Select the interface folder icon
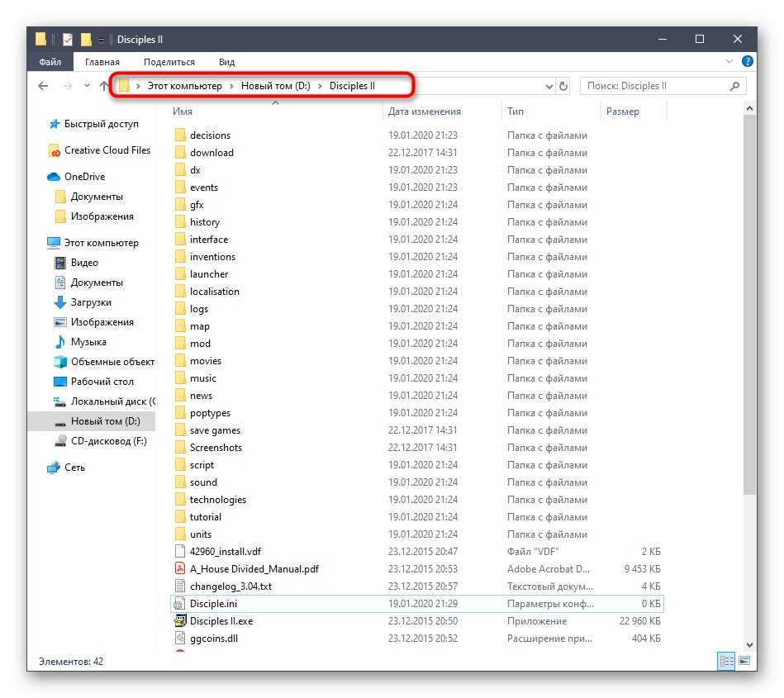The height and width of the screenshot is (698, 784). pos(180,239)
